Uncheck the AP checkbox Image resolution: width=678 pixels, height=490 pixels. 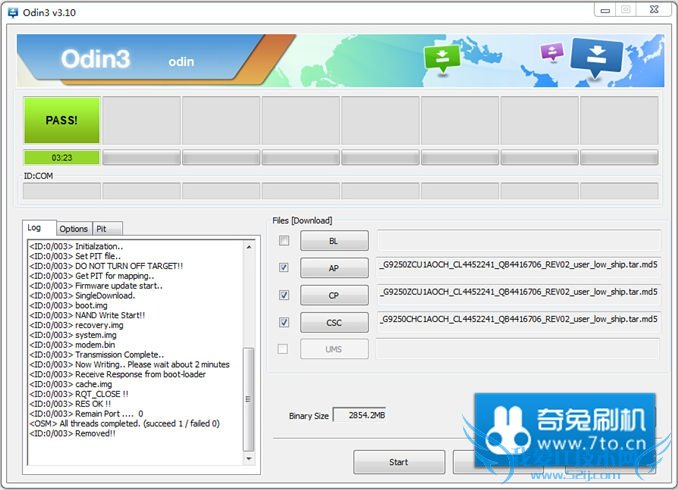click(x=284, y=268)
